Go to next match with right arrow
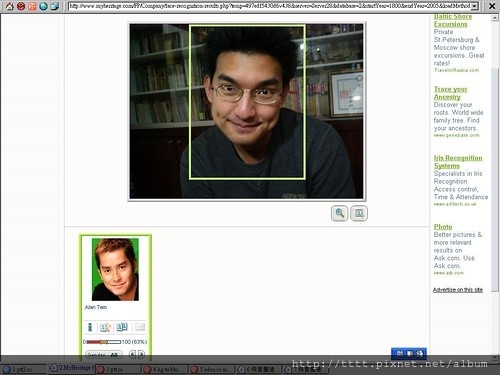Image resolution: width=500 pixels, height=375 pixels. (141, 355)
